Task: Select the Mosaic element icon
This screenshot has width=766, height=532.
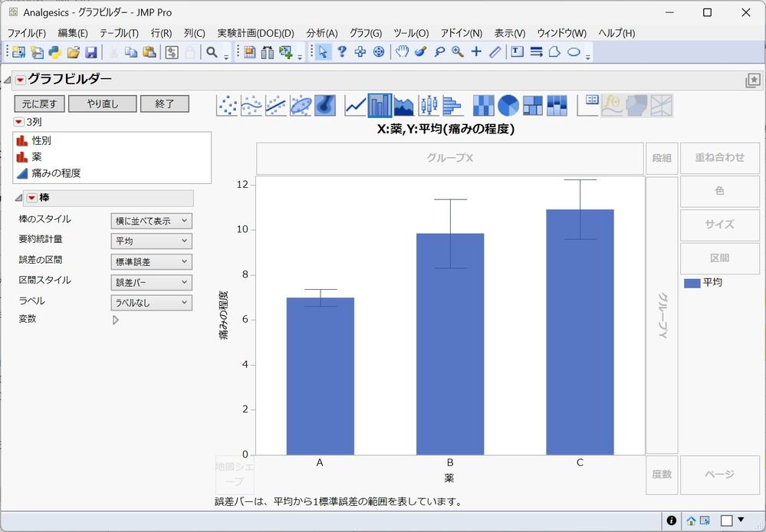Action: click(557, 106)
